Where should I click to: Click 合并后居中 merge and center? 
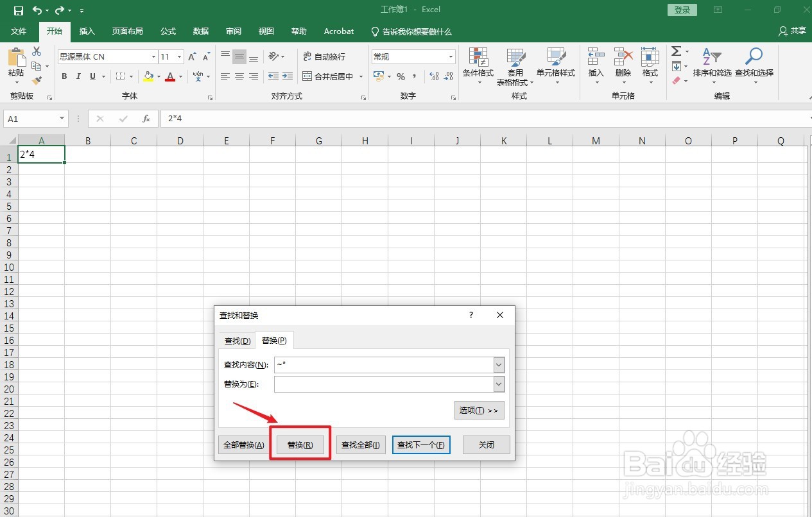328,76
